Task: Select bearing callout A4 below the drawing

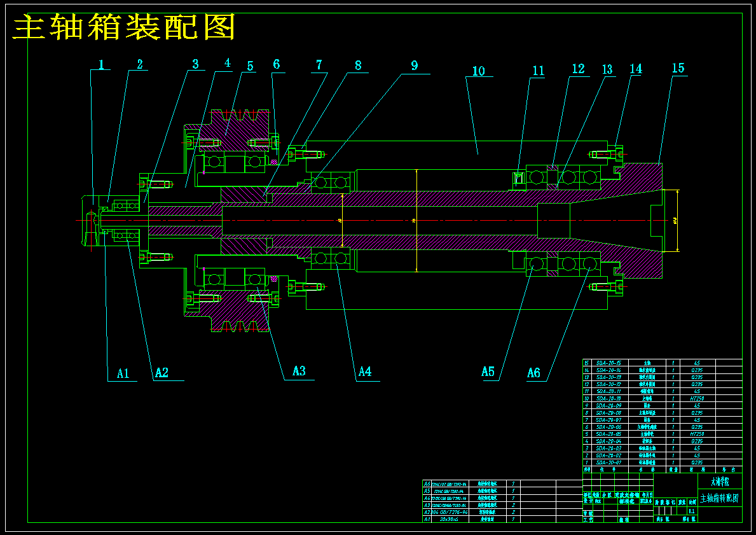Action: 365,372
